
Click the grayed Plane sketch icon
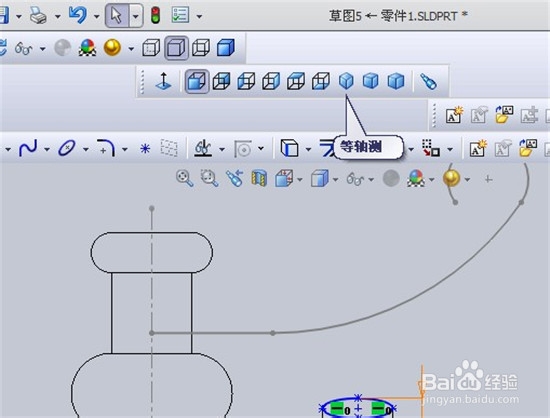tap(169, 148)
